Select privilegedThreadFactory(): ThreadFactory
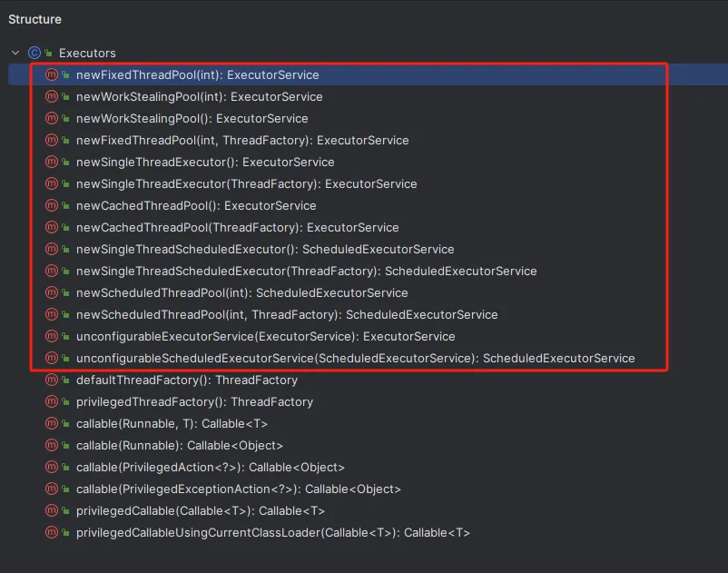Screen dimensions: 728x573 click(194, 402)
